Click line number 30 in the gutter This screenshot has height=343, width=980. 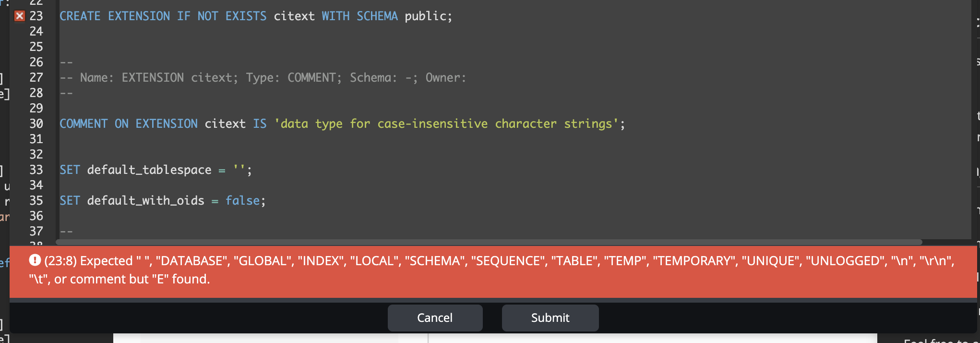(36, 123)
